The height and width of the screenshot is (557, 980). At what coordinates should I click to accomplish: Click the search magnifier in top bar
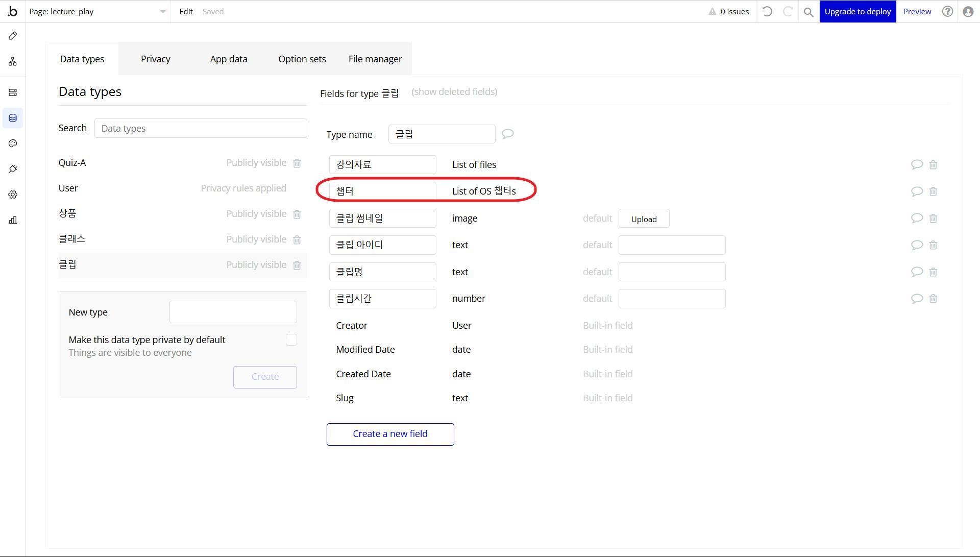click(x=808, y=12)
